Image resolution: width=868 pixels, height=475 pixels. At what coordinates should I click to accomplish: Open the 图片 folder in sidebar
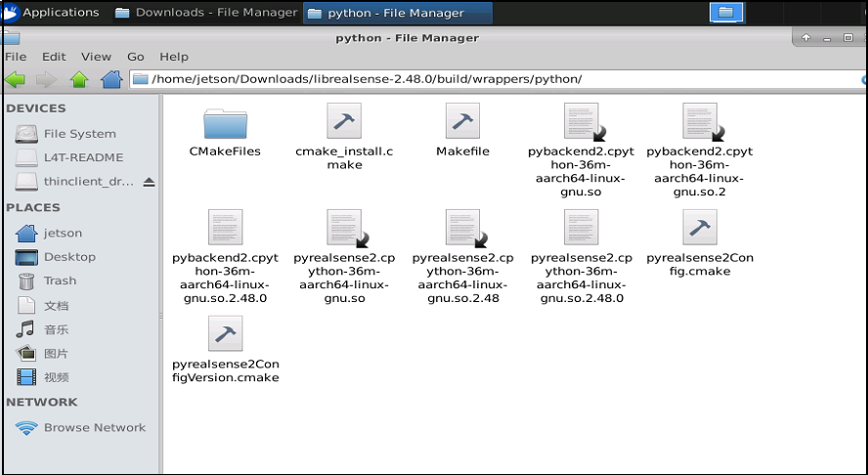(42, 353)
